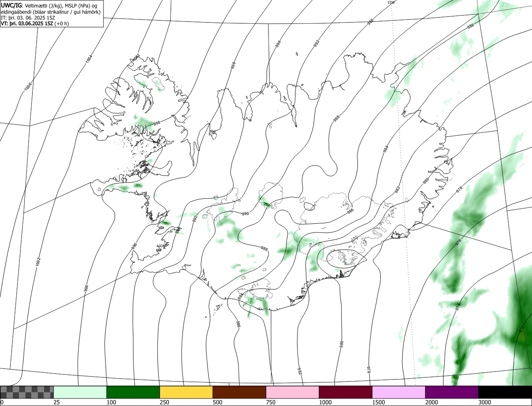Choose the maroon 1000–1500 legend swatch

tap(346, 392)
